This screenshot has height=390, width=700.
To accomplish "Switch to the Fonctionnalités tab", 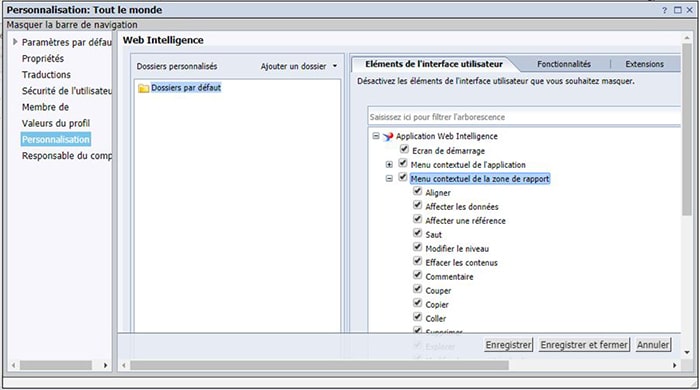I will [564, 64].
